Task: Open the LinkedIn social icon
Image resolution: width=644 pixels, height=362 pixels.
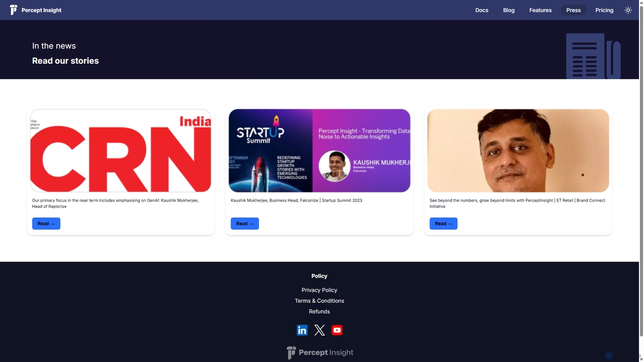Action: click(302, 330)
